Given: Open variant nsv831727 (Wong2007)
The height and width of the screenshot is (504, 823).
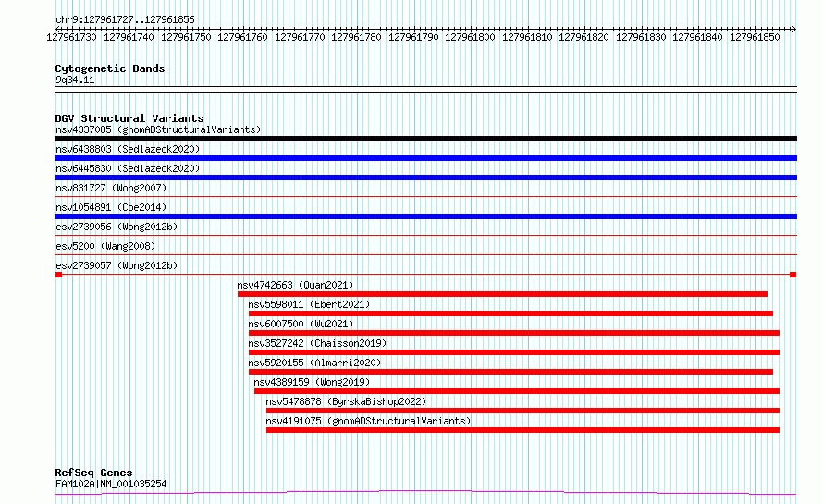Looking at the screenshot, I should coord(111,188).
